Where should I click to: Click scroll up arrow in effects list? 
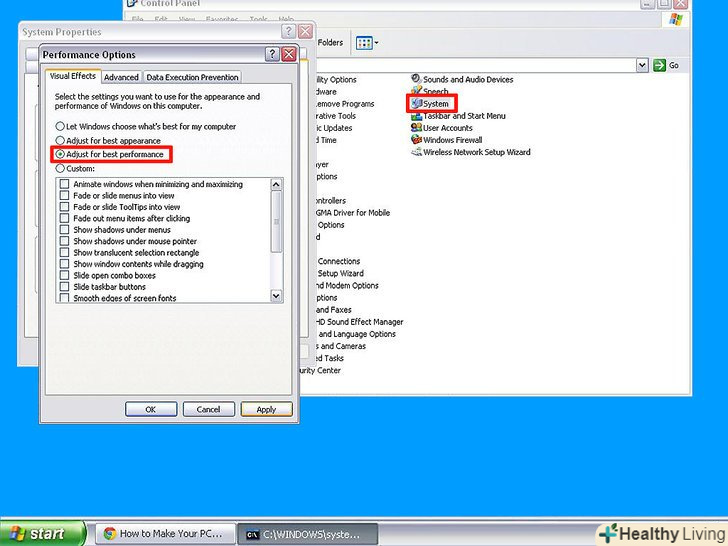pos(276,184)
